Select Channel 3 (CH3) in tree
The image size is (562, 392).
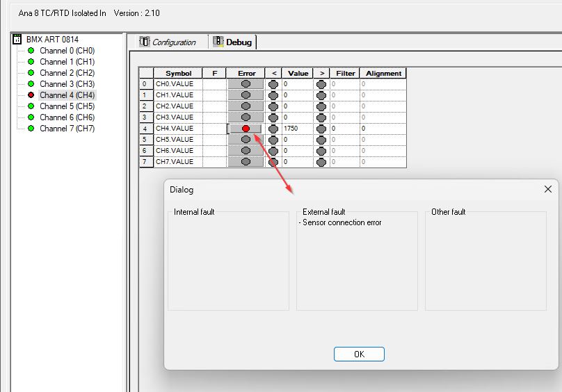tap(67, 84)
